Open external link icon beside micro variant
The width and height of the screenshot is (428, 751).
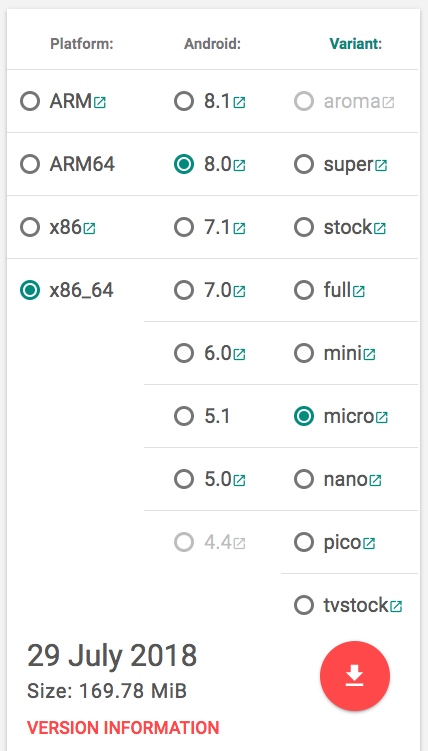(382, 417)
